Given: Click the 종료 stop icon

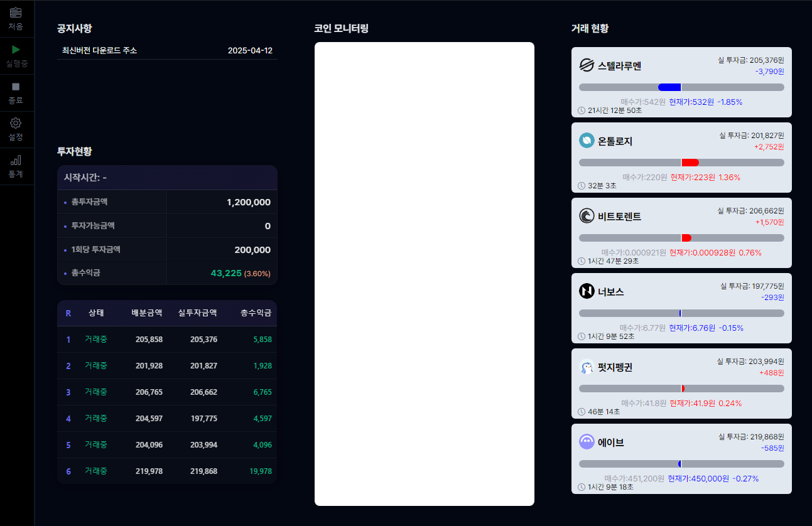Looking at the screenshot, I should tap(16, 87).
